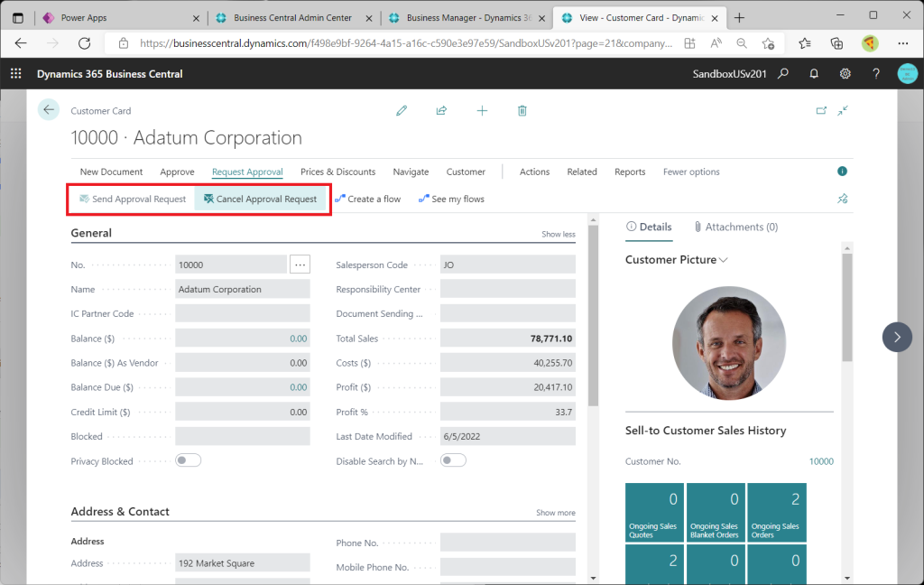
Task: Click Show less in General section
Action: (558, 234)
